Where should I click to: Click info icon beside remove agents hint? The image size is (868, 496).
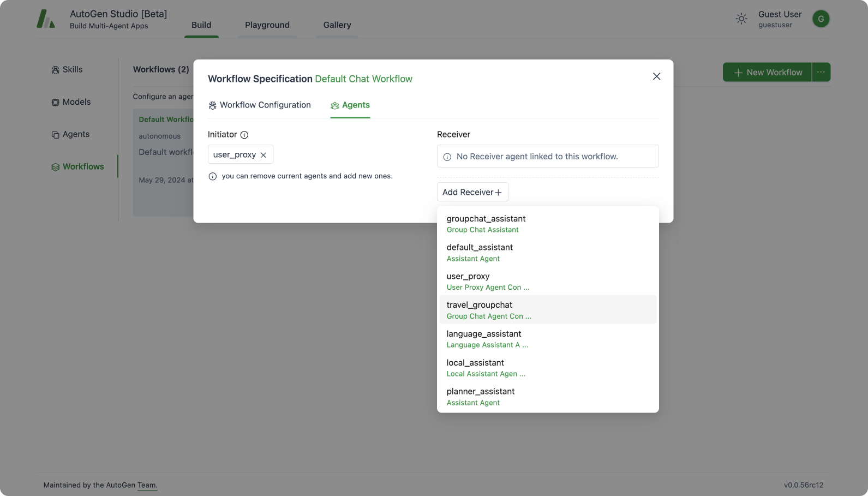(213, 176)
